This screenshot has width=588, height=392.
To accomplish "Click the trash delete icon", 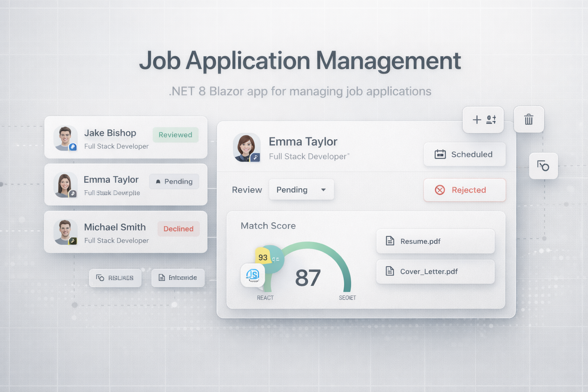I will 529,119.
